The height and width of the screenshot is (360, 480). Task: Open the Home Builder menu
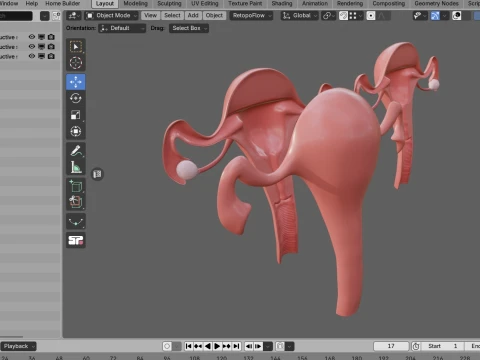point(63,4)
